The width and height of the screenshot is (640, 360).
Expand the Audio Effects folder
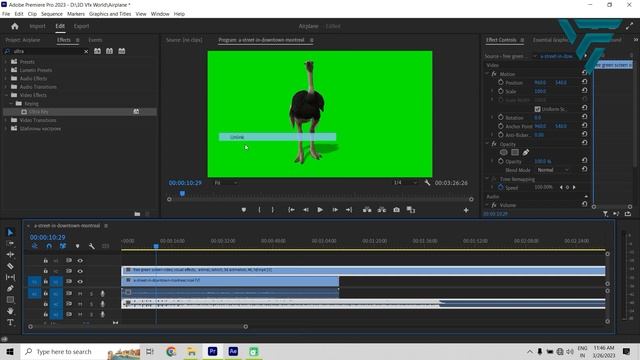point(6,78)
